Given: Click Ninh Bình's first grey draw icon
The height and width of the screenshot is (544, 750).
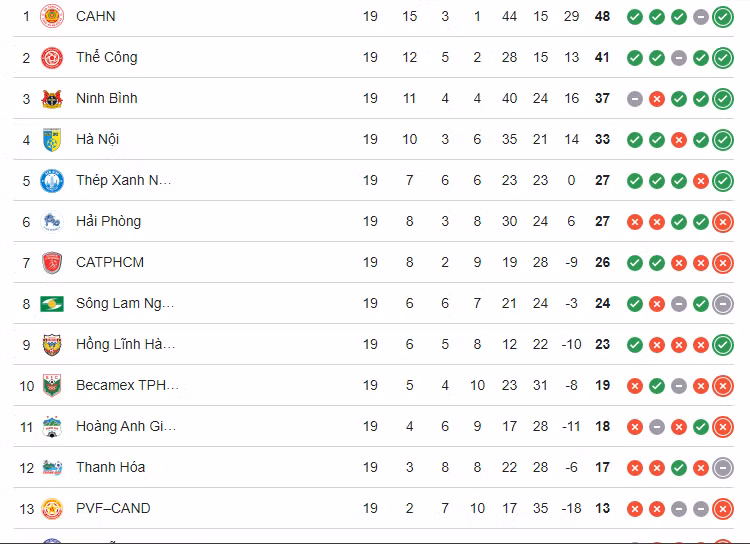Looking at the screenshot, I should pyautogui.click(x=634, y=98).
